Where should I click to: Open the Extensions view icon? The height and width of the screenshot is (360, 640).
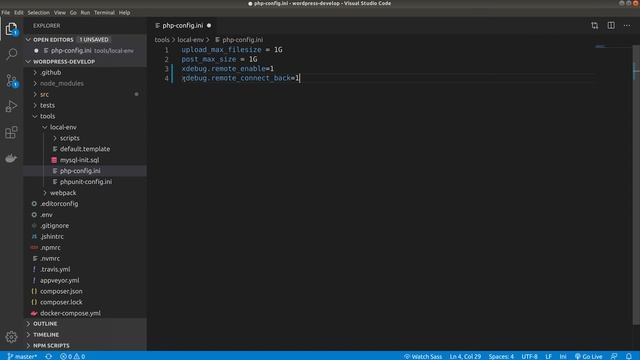coord(11,132)
